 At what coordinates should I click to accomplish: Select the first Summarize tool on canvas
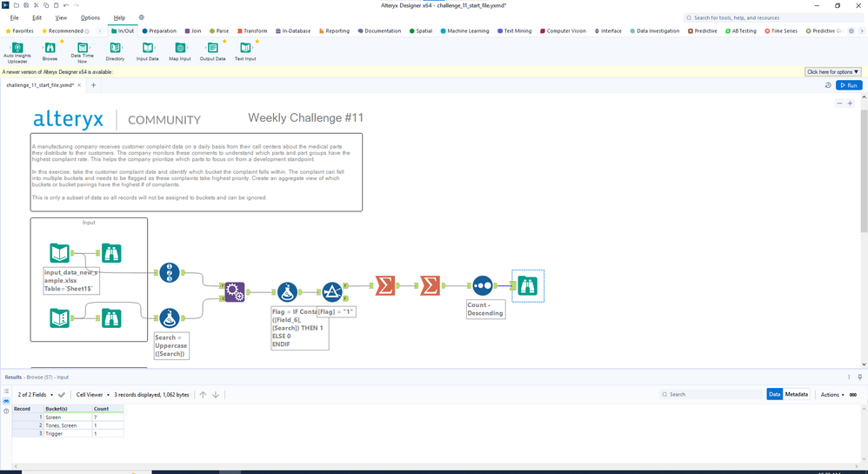click(385, 286)
